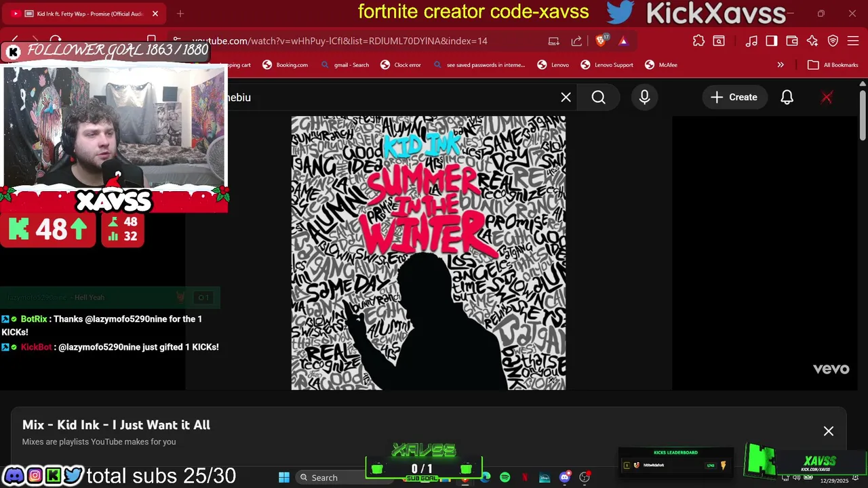This screenshot has height=488, width=868.
Task: Open the Brave Rewards triangle icon
Action: pyautogui.click(x=623, y=41)
